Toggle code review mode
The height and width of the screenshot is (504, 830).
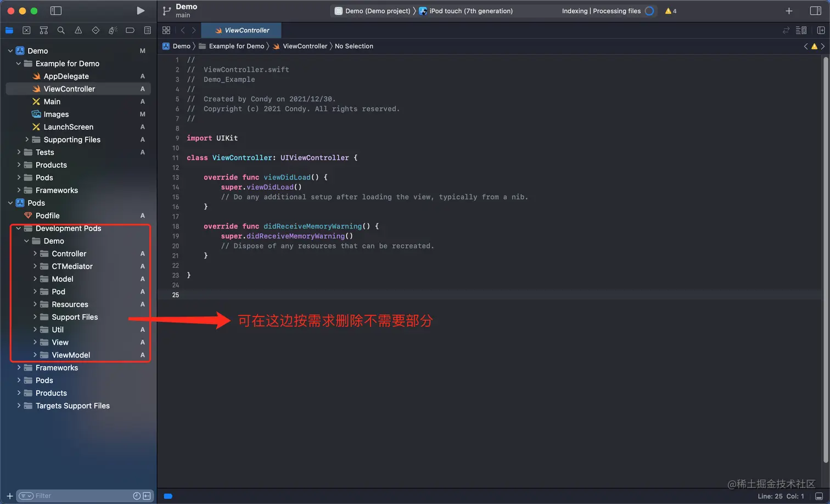786,30
